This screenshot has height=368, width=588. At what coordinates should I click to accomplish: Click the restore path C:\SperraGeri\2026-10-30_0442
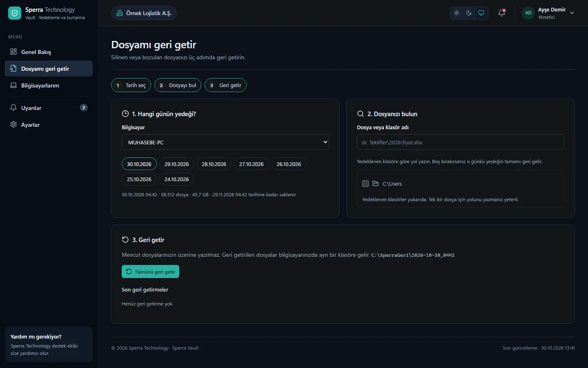tap(413, 255)
